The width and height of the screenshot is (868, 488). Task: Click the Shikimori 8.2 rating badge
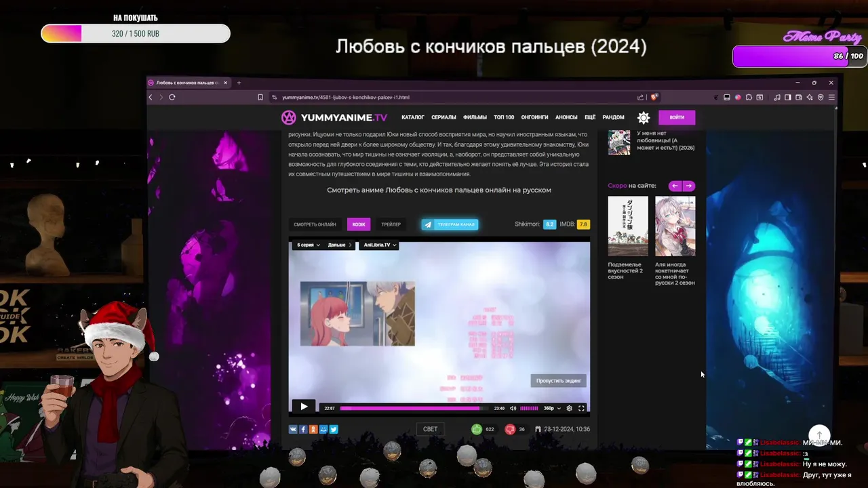549,224
